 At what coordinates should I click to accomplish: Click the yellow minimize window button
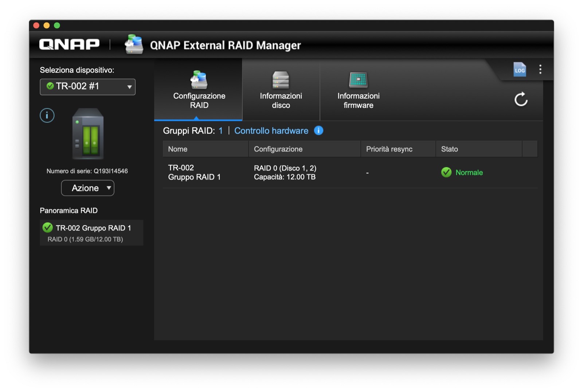click(x=46, y=25)
